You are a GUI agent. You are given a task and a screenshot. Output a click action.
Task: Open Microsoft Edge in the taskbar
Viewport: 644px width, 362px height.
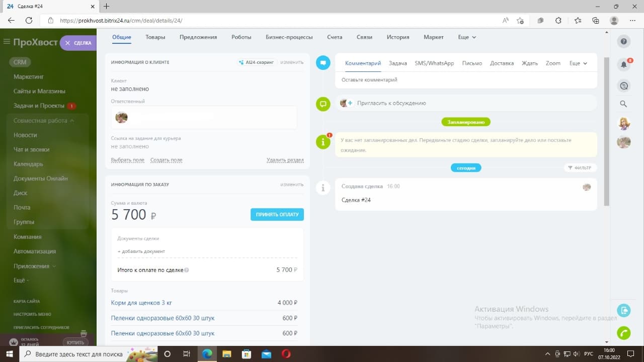[x=207, y=354]
